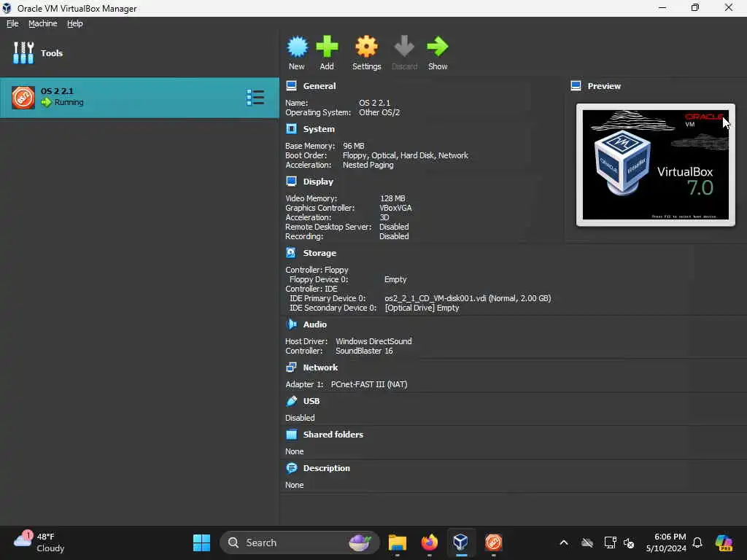Image resolution: width=747 pixels, height=560 pixels.
Task: Open the Description section heading link
Action: tap(326, 468)
